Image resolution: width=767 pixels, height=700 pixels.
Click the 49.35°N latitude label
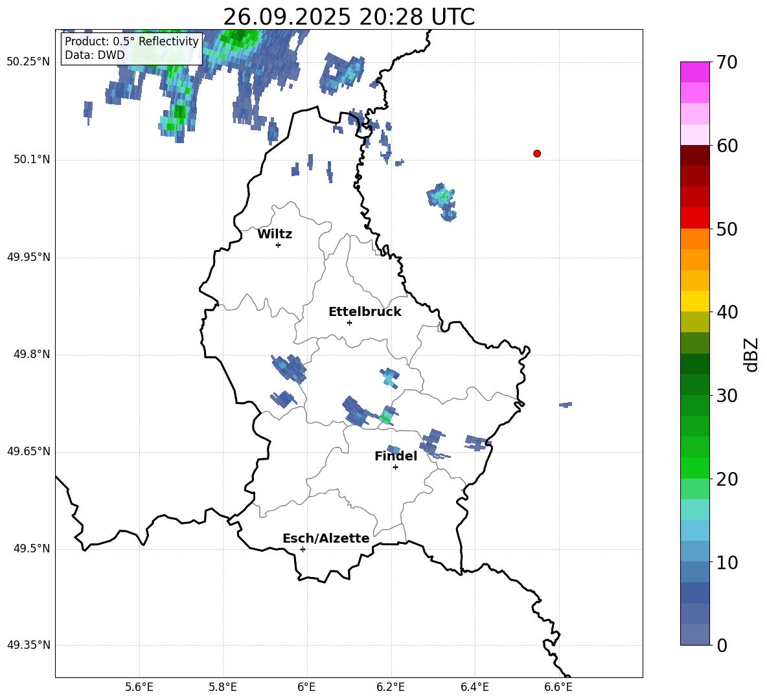coord(29,645)
